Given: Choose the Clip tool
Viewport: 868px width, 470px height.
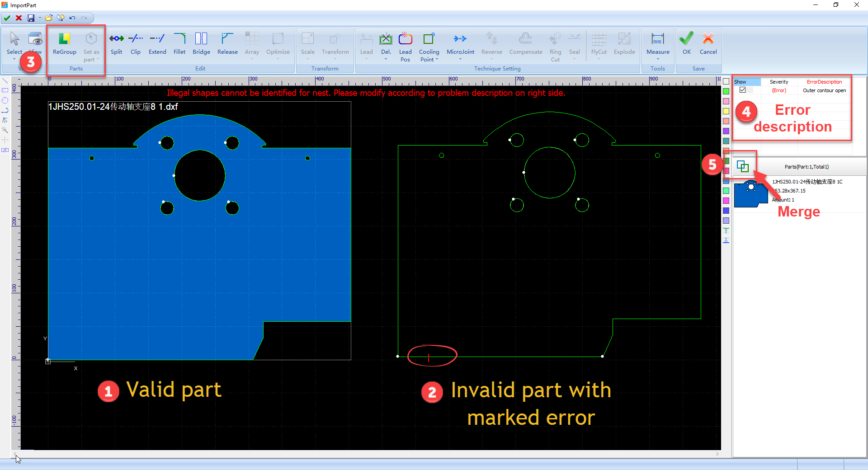Looking at the screenshot, I should click(136, 44).
